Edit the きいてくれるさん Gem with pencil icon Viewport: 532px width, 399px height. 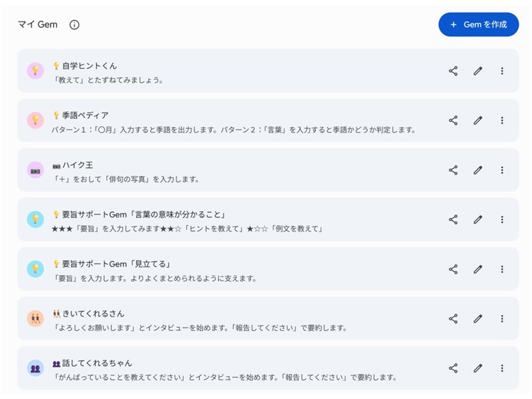(x=478, y=319)
